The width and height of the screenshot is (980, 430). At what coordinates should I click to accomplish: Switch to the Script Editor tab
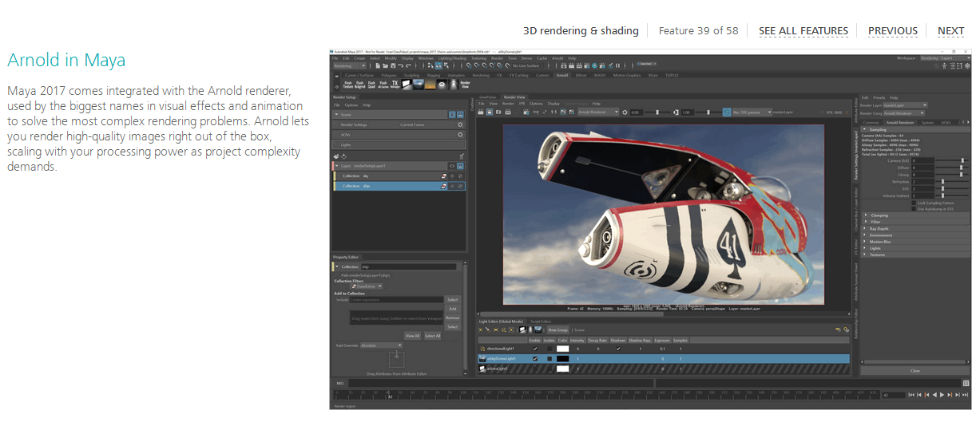pos(541,321)
